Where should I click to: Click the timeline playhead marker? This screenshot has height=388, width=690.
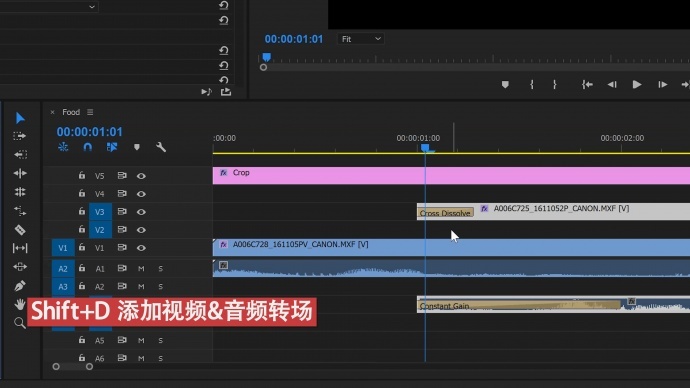click(x=425, y=148)
